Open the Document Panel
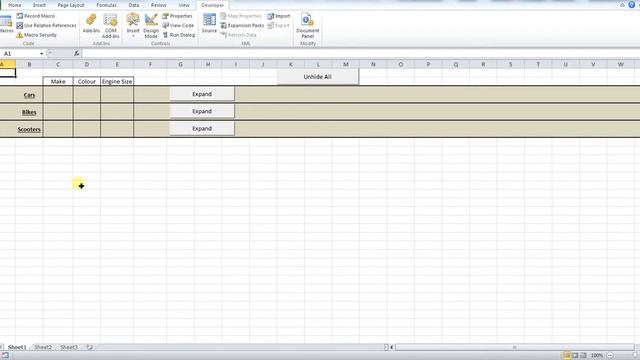640x360 pixels. pos(308,26)
